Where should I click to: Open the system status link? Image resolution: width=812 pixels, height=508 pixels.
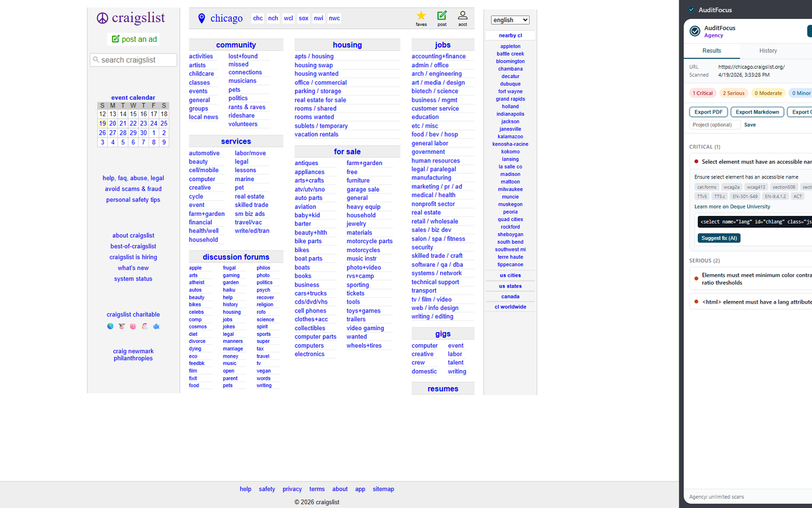pyautogui.click(x=133, y=279)
